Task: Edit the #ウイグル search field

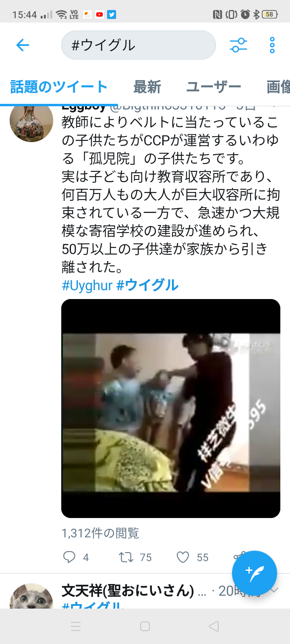Action: (139, 45)
